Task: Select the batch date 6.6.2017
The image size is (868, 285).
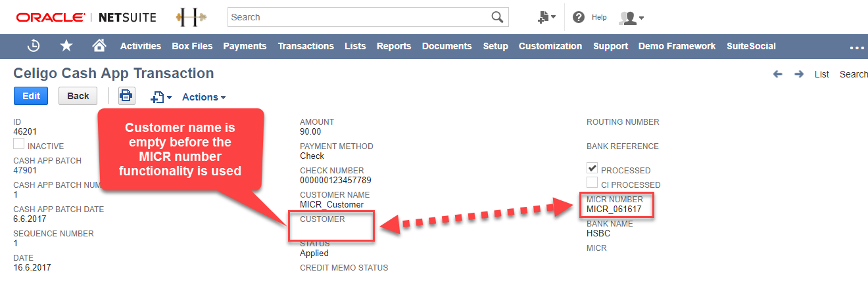Action: pos(30,219)
